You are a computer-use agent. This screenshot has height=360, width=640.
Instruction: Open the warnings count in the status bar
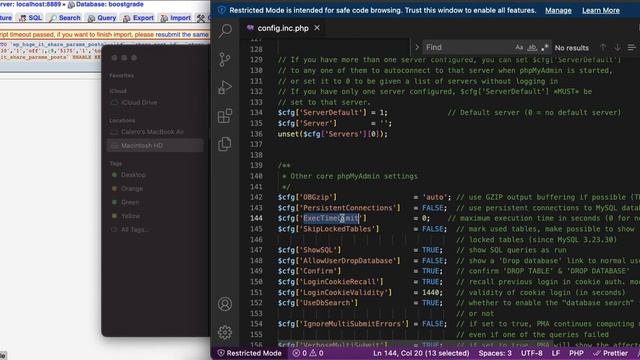pyautogui.click(x=316, y=353)
